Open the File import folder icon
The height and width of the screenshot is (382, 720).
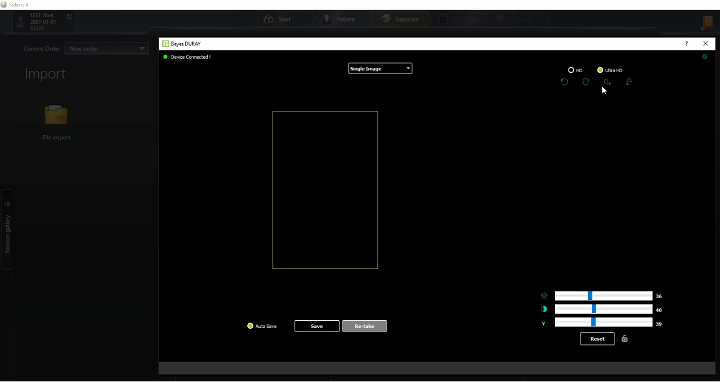(56, 115)
